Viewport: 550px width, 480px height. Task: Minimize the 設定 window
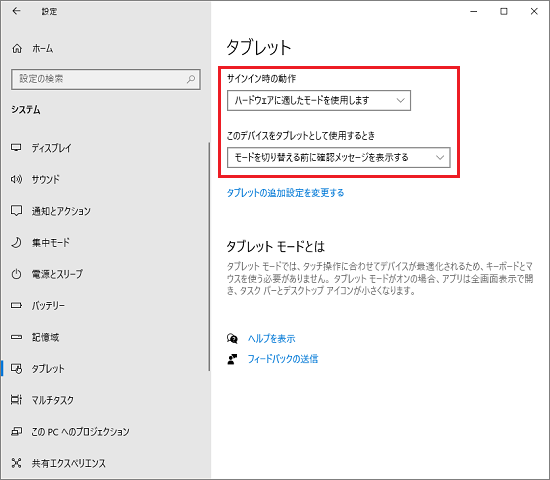(474, 12)
